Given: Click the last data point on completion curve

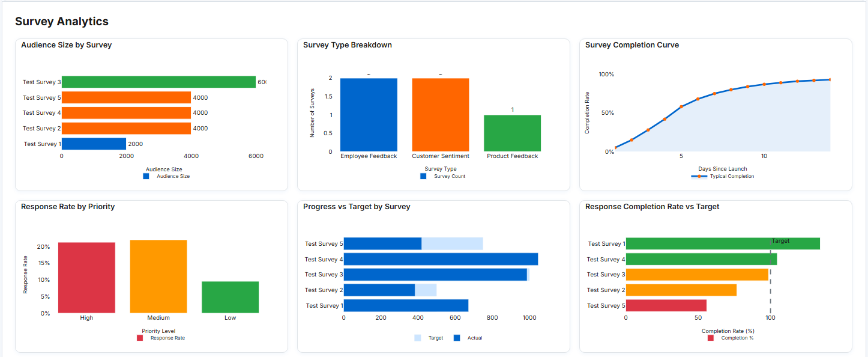Looking at the screenshot, I should tap(830, 79).
